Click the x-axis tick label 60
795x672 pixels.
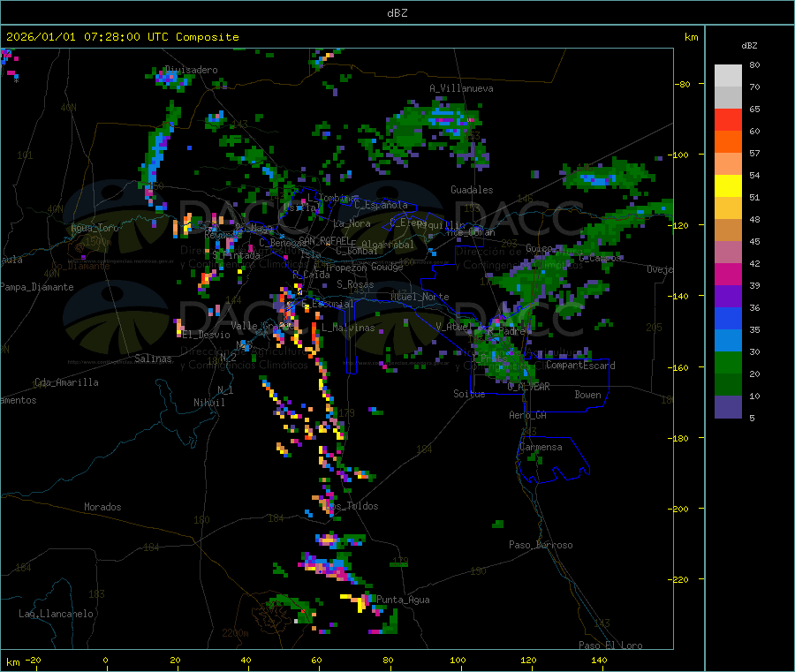tap(316, 661)
